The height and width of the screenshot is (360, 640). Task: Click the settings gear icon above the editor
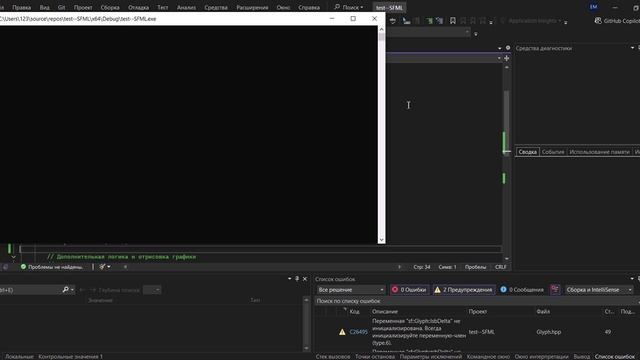(x=508, y=48)
